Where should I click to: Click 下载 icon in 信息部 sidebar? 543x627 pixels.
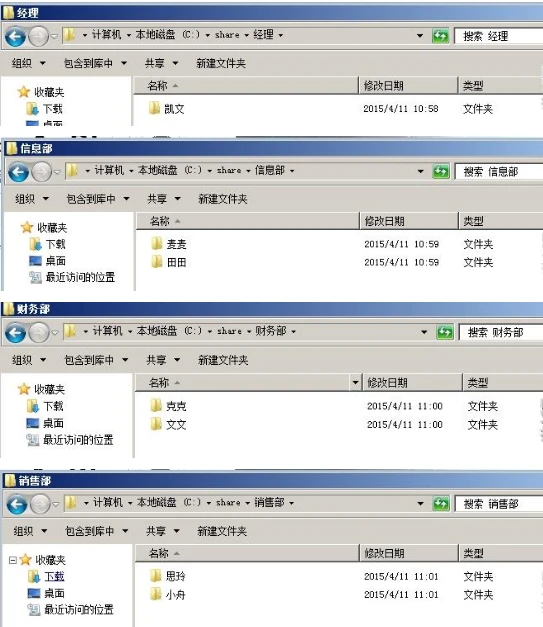35,244
